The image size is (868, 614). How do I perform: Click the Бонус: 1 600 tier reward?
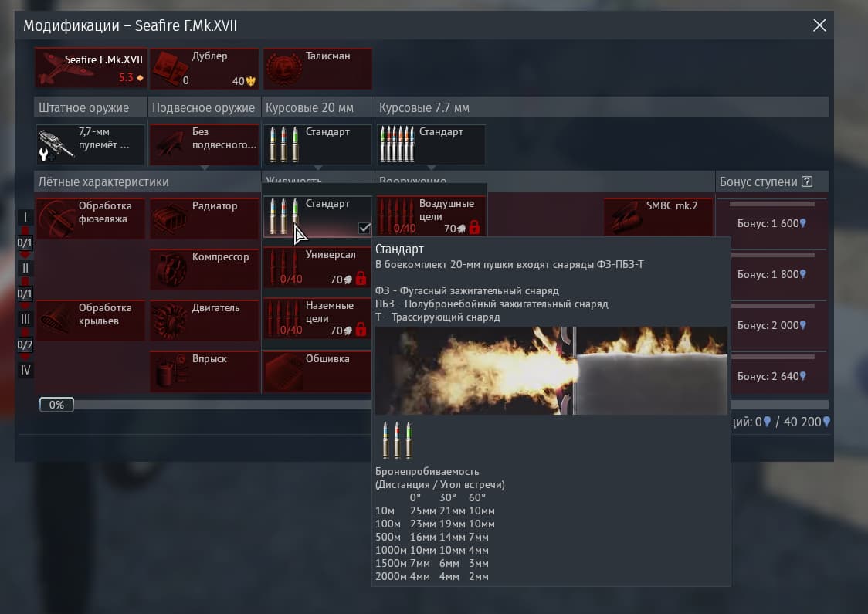pyautogui.click(x=771, y=223)
